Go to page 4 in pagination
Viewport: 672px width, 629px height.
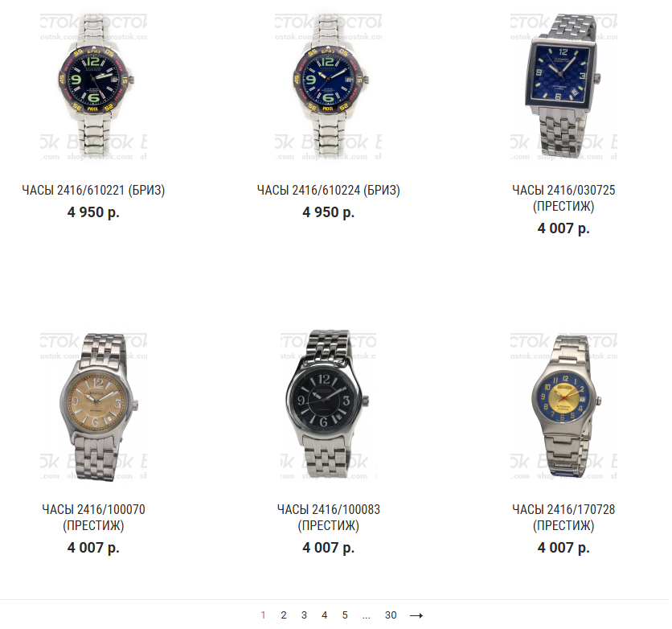point(325,615)
